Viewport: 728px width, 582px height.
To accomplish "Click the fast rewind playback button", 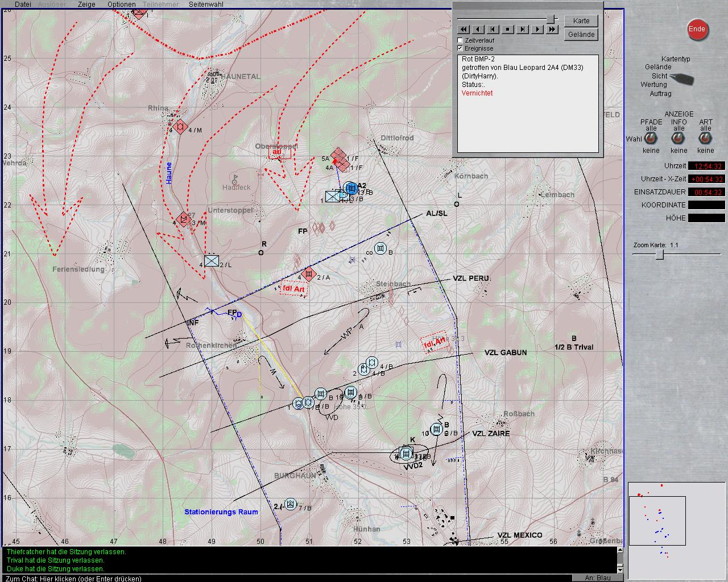I will click(464, 30).
